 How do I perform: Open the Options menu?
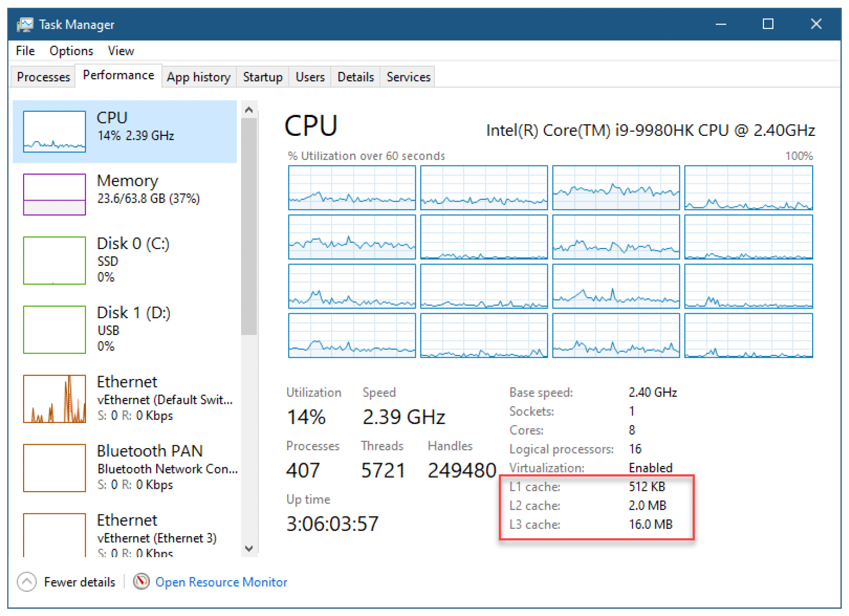coord(71,51)
